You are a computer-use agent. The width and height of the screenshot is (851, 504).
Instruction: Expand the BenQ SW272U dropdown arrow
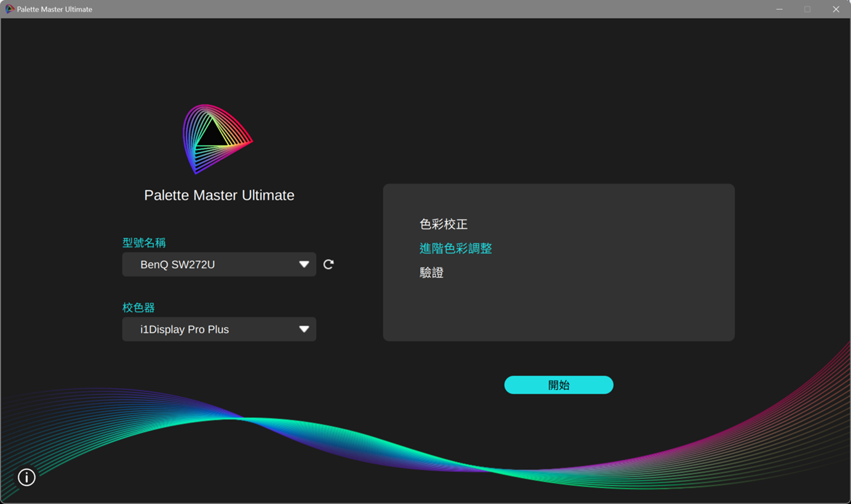pos(304,264)
